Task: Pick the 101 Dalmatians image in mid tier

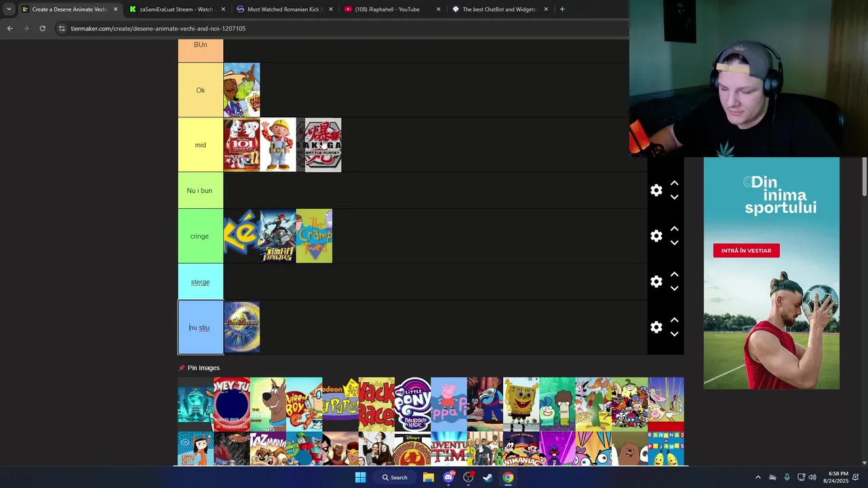Action: [241, 145]
